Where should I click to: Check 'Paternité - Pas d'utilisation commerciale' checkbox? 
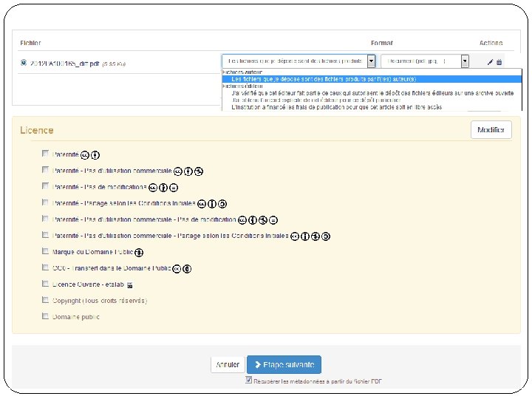pyautogui.click(x=45, y=169)
